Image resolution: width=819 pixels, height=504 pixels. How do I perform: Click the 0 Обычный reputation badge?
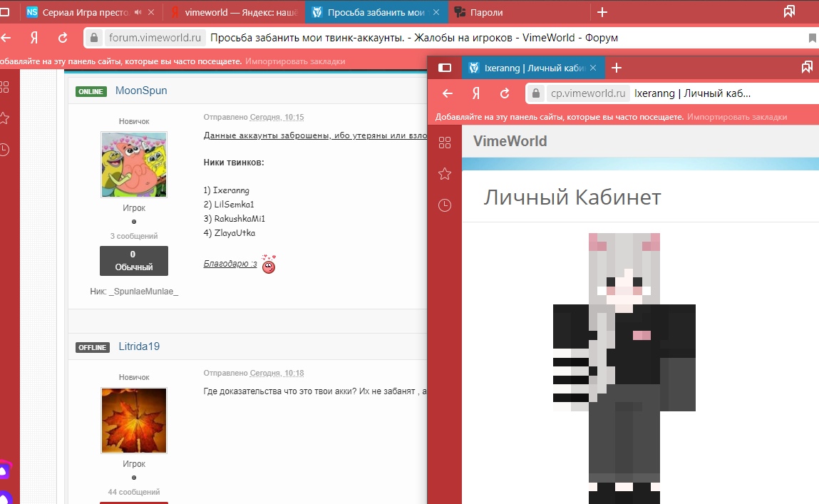click(134, 261)
